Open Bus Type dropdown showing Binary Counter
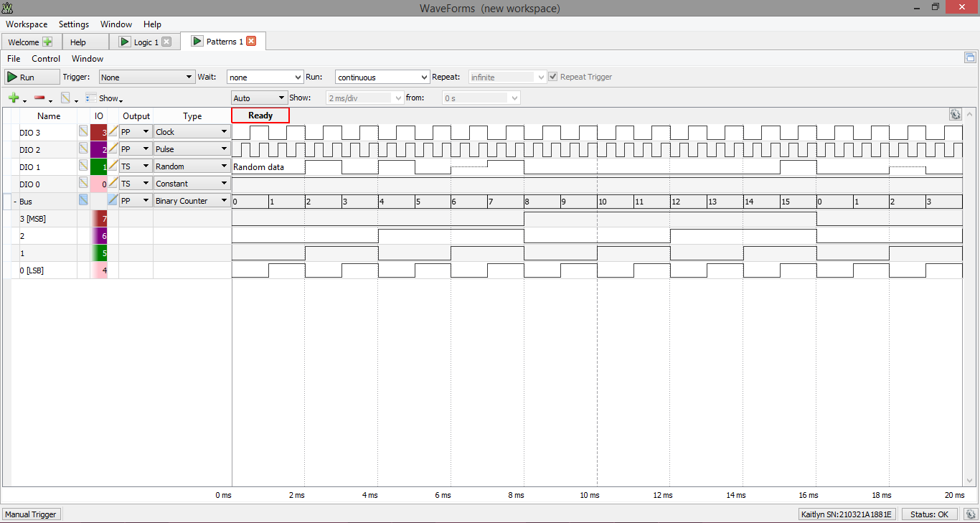Image resolution: width=980 pixels, height=523 pixels. (x=192, y=200)
